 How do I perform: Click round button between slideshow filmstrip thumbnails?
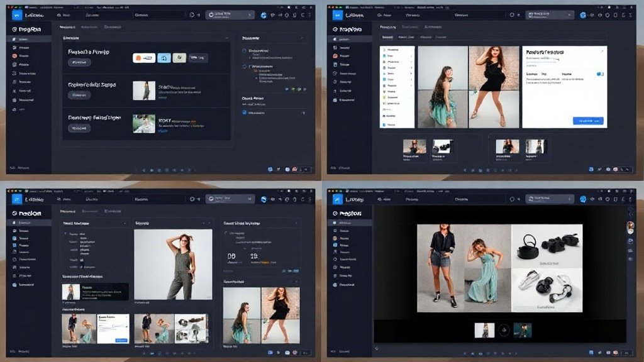tap(504, 330)
